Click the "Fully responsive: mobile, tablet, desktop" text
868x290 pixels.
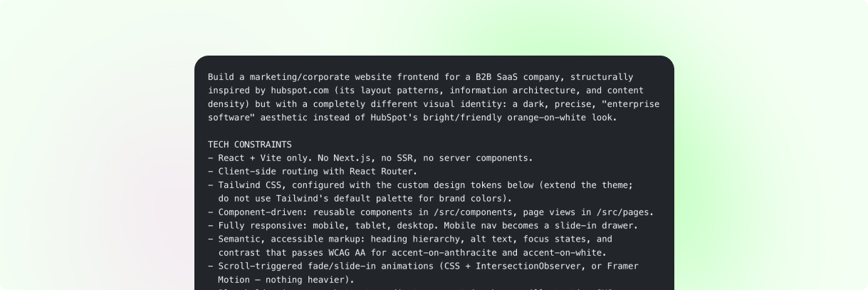[328, 225]
